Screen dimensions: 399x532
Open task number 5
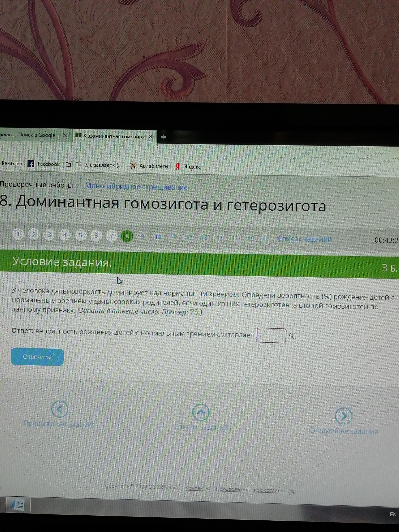point(80,235)
